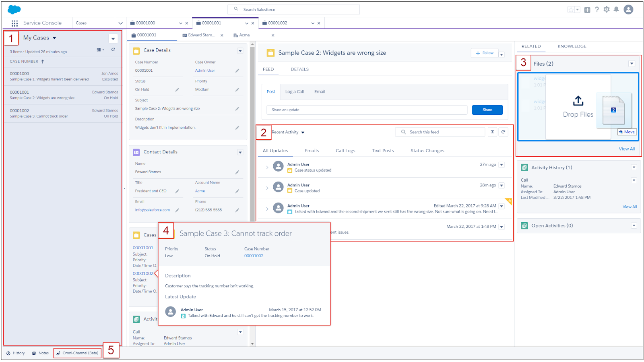The width and height of the screenshot is (644, 362).
Task: Open the Notes utility bar item
Action: pos(41,354)
